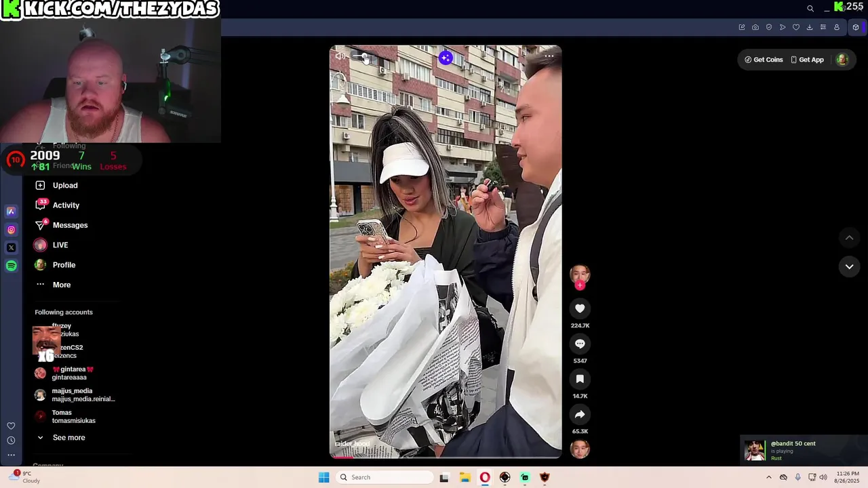Like the video with heart icon

click(x=580, y=308)
